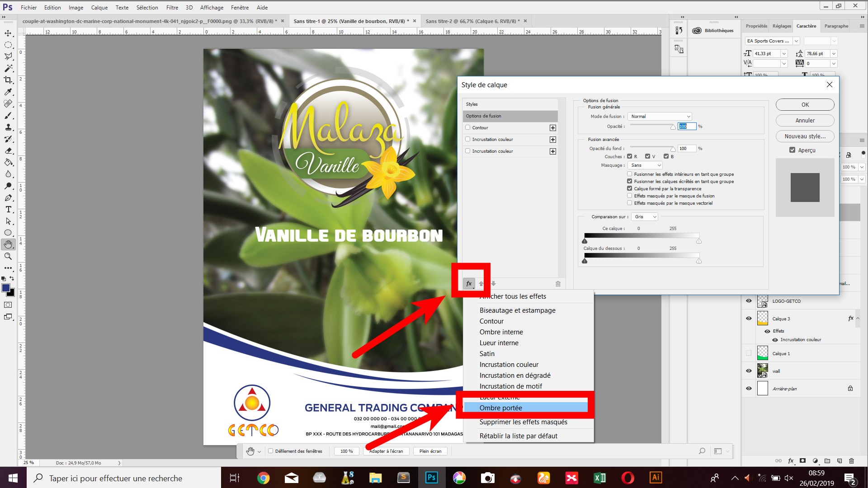This screenshot has height=488, width=868.
Task: Click the trash icon in the styles list
Action: 558,284
